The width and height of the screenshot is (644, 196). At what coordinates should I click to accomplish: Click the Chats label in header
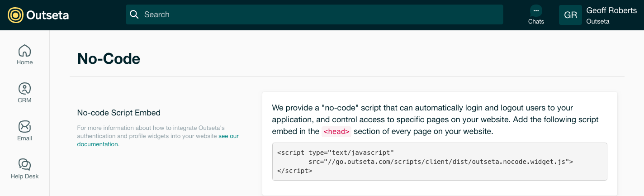pyautogui.click(x=536, y=21)
